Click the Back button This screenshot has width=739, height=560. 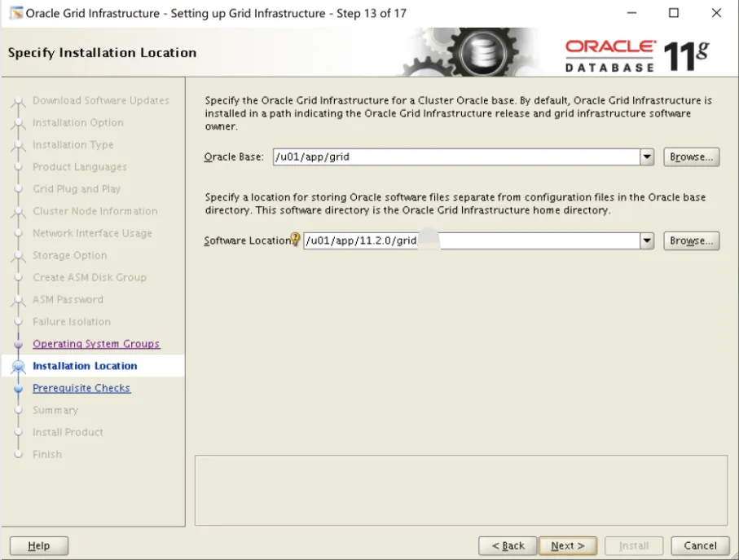click(x=508, y=545)
